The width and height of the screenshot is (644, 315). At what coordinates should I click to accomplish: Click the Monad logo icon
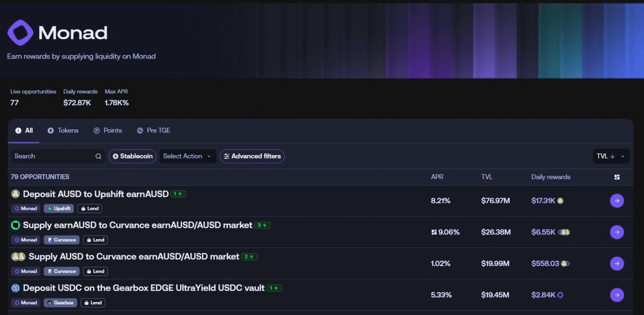coord(20,33)
